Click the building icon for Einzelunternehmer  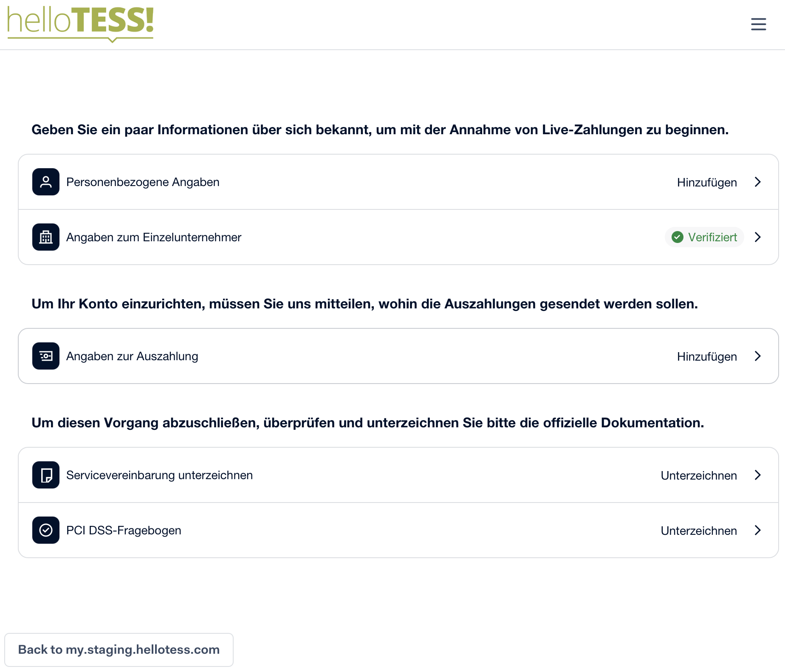coord(46,237)
